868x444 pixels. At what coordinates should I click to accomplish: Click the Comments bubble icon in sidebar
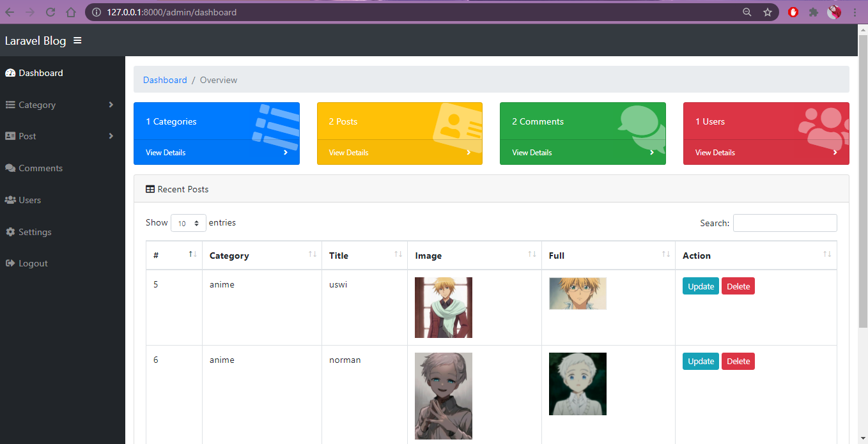[x=10, y=168]
